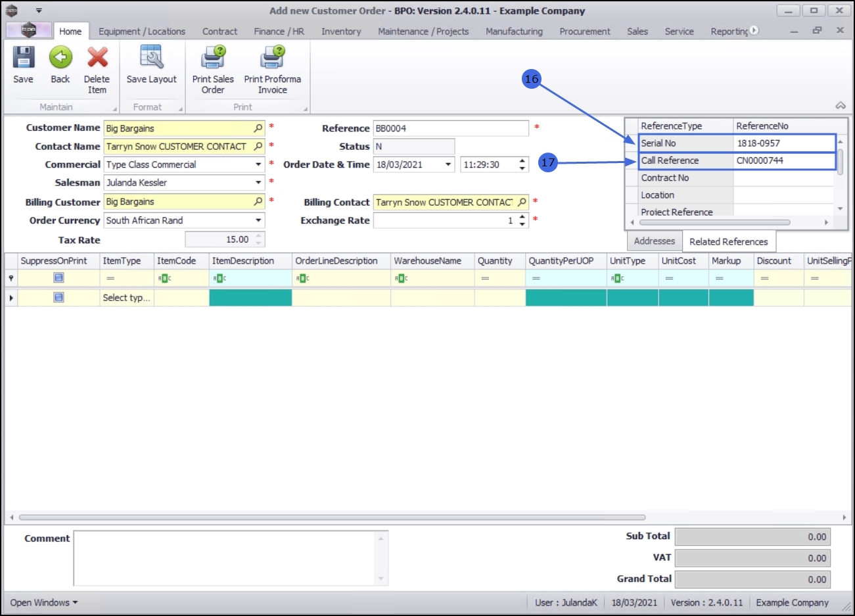Click the Reference field containing BB0004

click(451, 128)
